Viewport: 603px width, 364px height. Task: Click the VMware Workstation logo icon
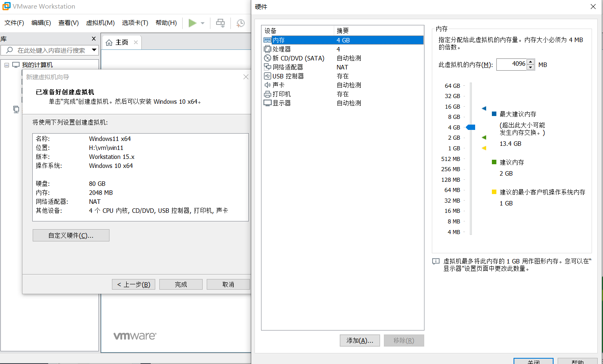tap(7, 6)
